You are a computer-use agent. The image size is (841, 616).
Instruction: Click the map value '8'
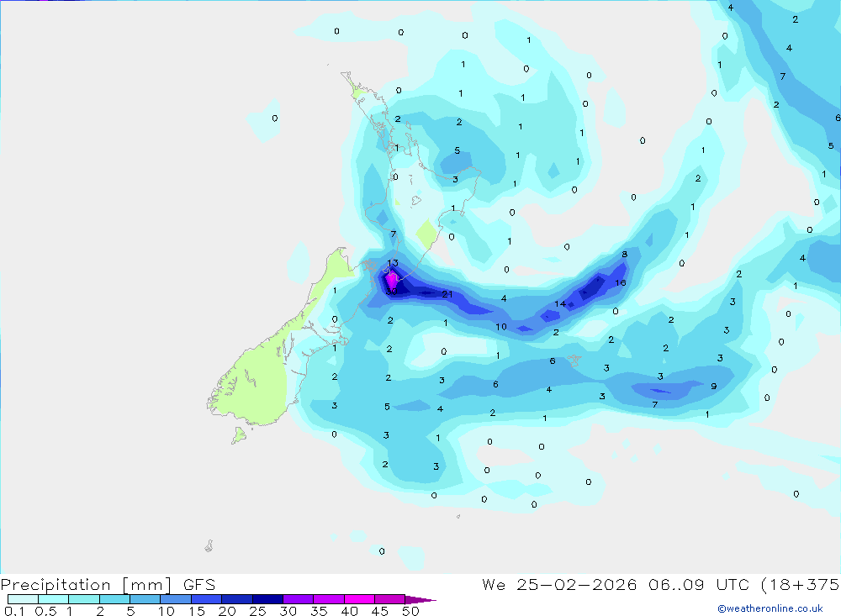point(624,254)
